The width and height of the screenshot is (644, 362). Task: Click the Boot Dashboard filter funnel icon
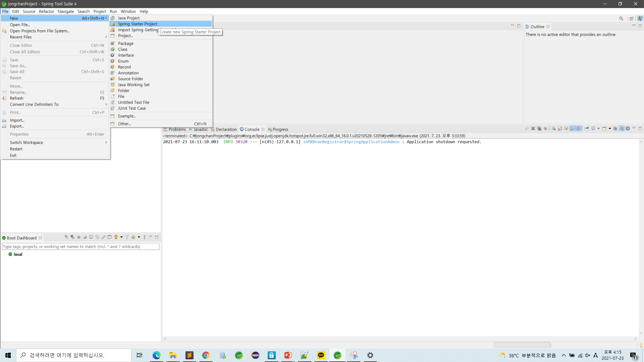[x=127, y=237]
